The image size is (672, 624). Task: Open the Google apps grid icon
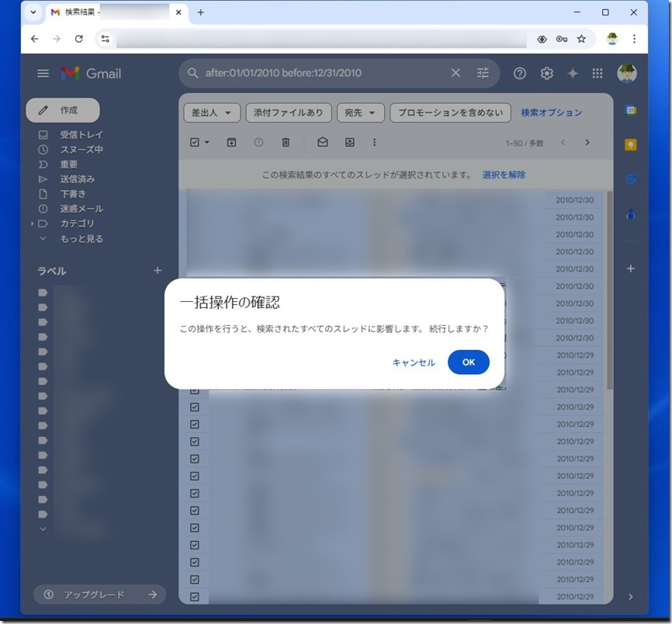pos(598,74)
